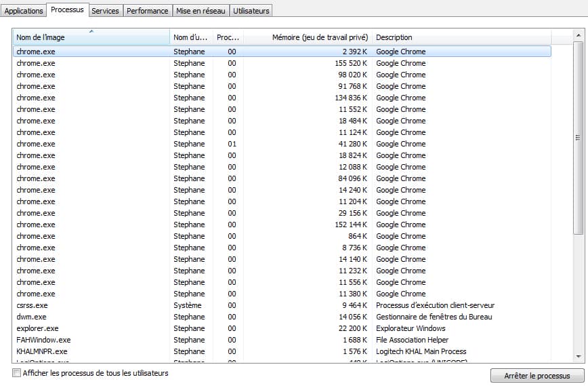Image resolution: width=588 pixels, height=390 pixels.
Task: Click Système user name in csrss.exe row
Action: [188, 305]
